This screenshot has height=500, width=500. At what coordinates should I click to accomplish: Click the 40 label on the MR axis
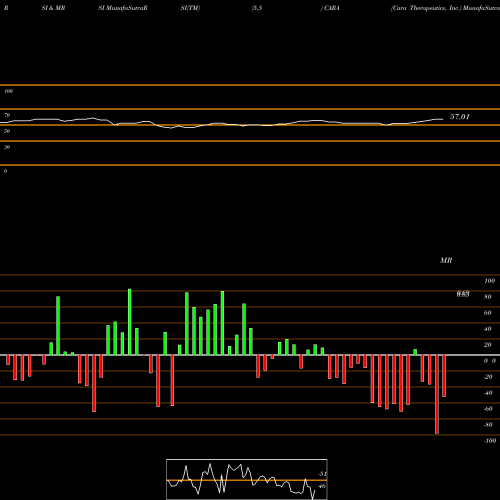tap(488, 329)
